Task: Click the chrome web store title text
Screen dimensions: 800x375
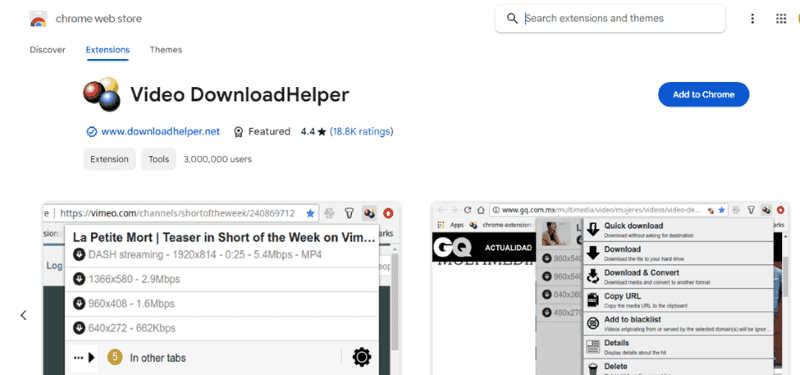Action: click(98, 19)
